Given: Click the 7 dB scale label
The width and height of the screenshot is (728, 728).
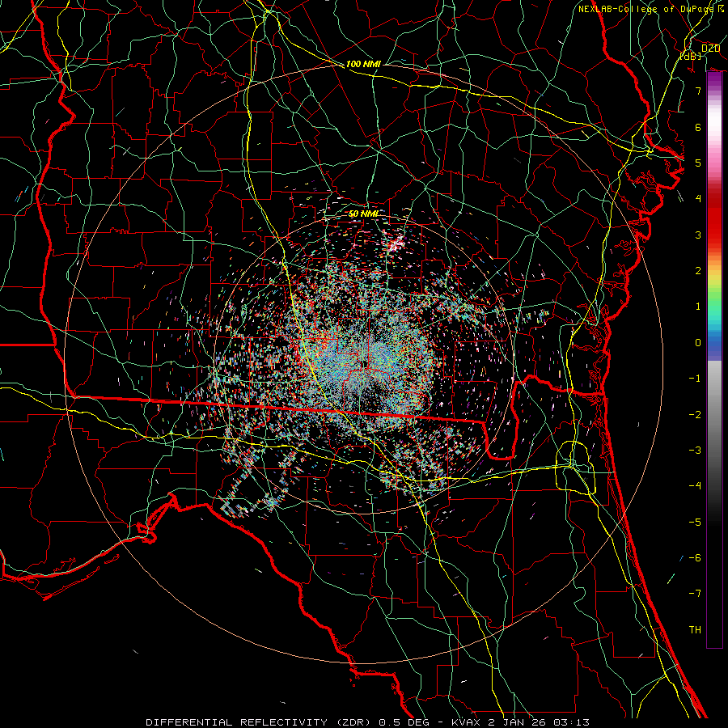Looking at the screenshot, I should click(x=698, y=91).
